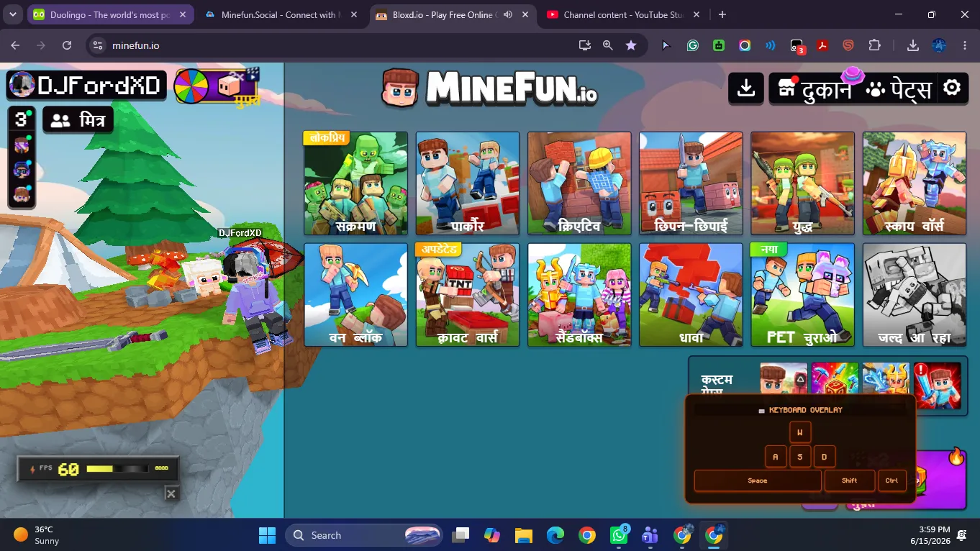Mute the Bloxd.io tab audio
The width and height of the screenshot is (980, 551).
(509, 14)
